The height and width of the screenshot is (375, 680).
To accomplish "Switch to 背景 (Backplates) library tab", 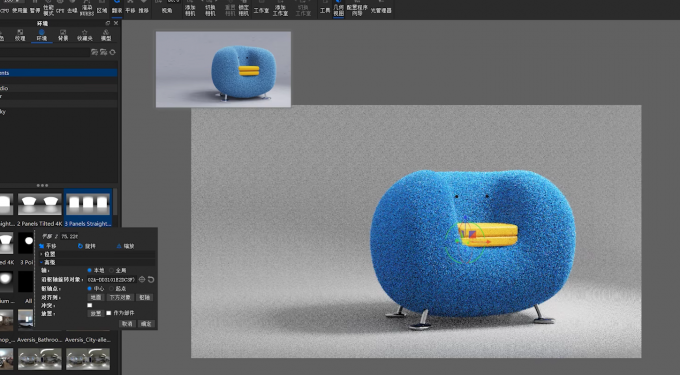I will click(63, 35).
